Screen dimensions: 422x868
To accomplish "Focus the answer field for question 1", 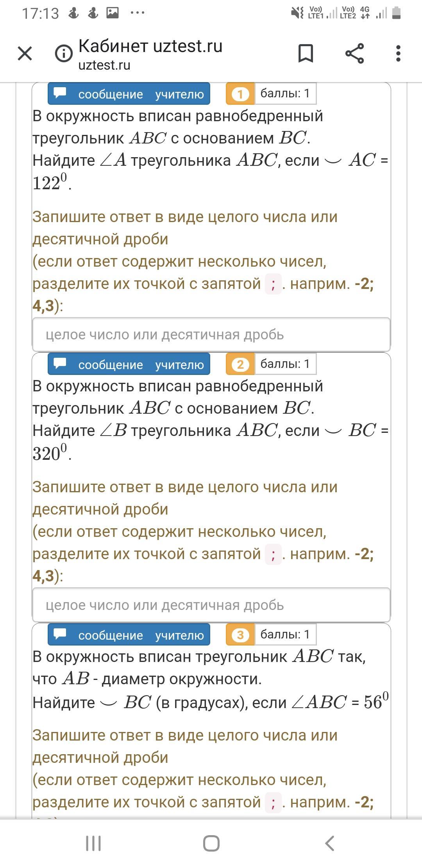I will (x=211, y=334).
